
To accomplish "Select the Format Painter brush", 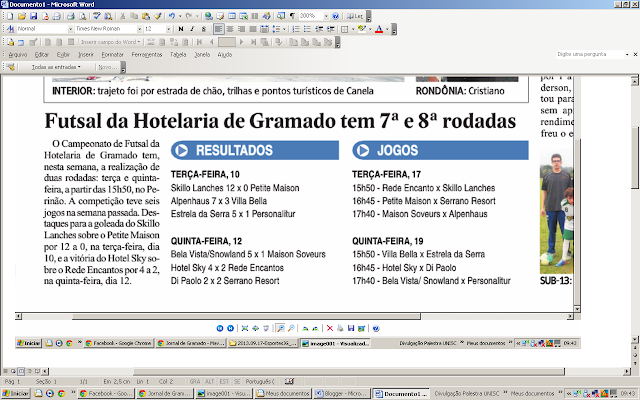I will pos(158,16).
